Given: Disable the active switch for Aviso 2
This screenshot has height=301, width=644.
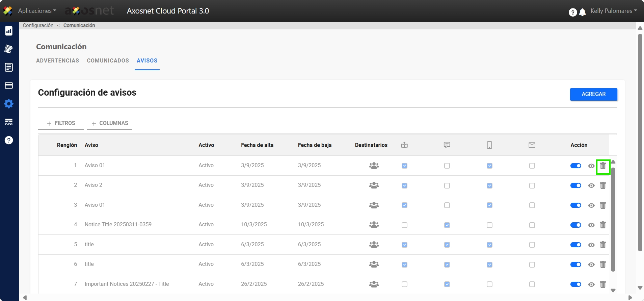Looking at the screenshot, I should click(x=575, y=185).
